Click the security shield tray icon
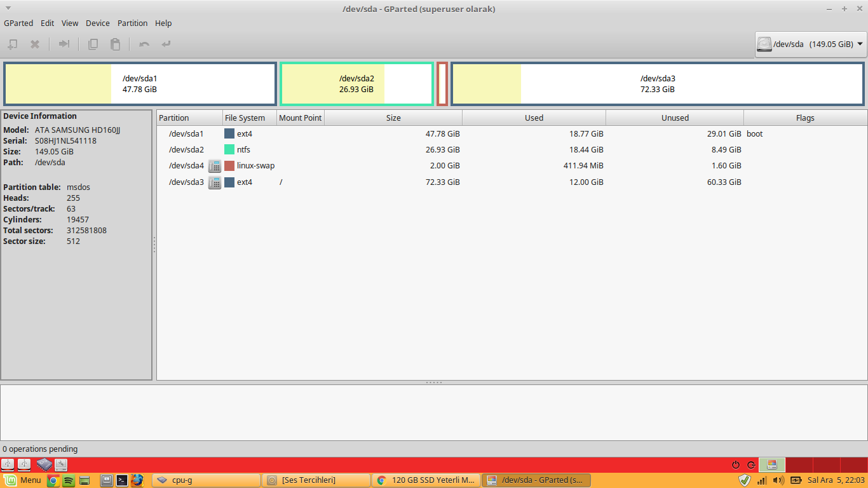This screenshot has width=868, height=488. (745, 480)
